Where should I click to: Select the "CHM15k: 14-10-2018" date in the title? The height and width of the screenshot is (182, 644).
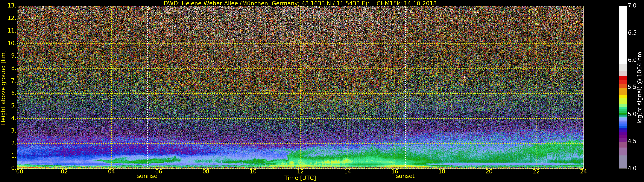click(407, 3)
